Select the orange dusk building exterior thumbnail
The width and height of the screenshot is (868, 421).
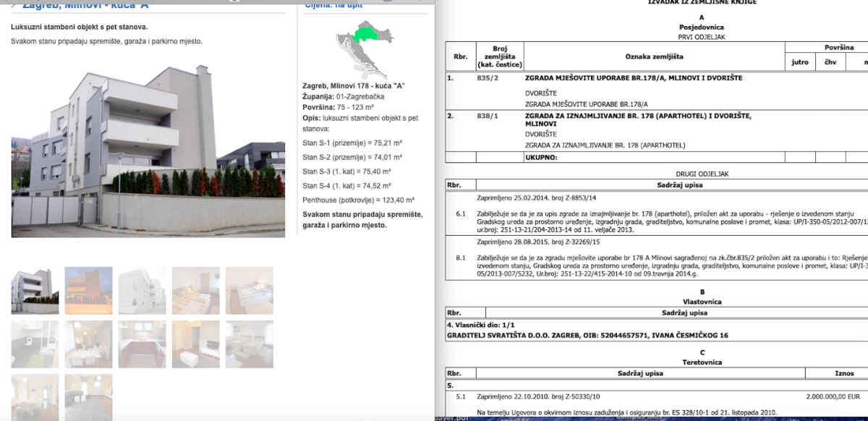89,291
